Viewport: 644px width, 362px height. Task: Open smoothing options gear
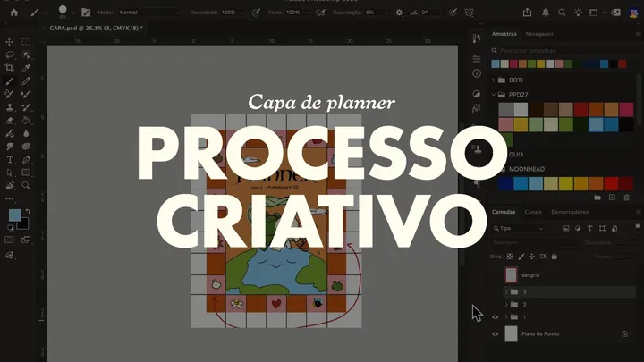(399, 13)
